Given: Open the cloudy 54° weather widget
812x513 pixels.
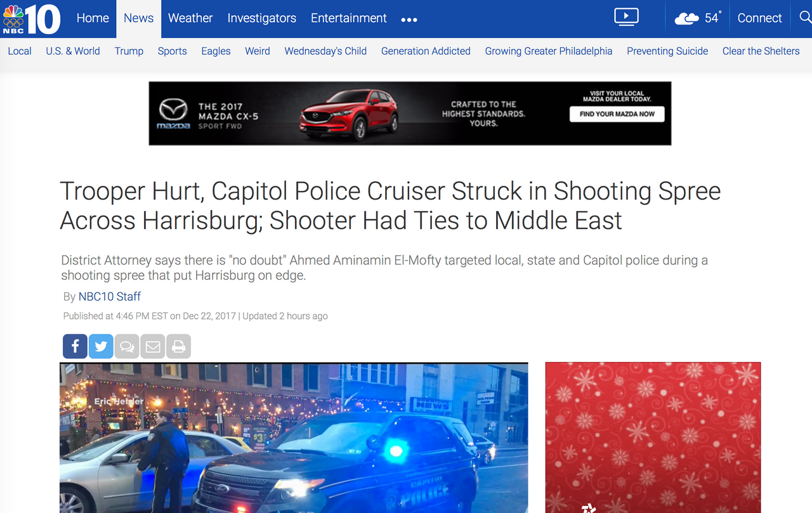Looking at the screenshot, I should click(x=697, y=18).
